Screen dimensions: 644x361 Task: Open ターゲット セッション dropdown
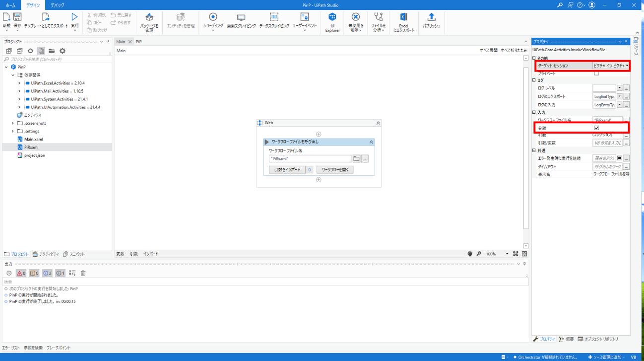627,66
